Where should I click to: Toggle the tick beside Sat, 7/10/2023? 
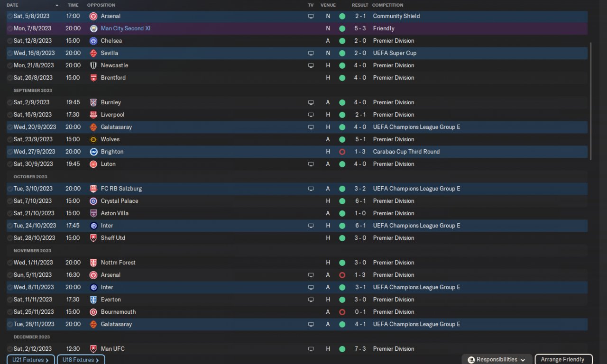click(x=10, y=201)
